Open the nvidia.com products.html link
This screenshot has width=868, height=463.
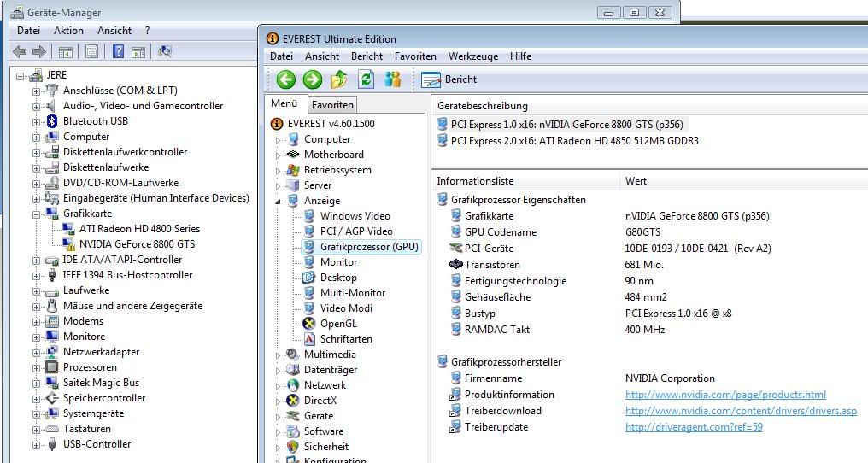tap(725, 395)
